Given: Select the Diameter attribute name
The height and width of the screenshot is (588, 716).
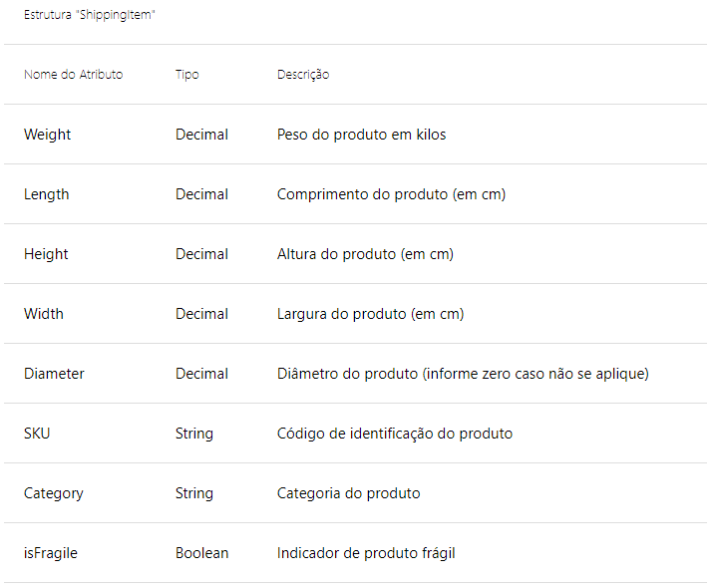Looking at the screenshot, I should click(x=54, y=374).
